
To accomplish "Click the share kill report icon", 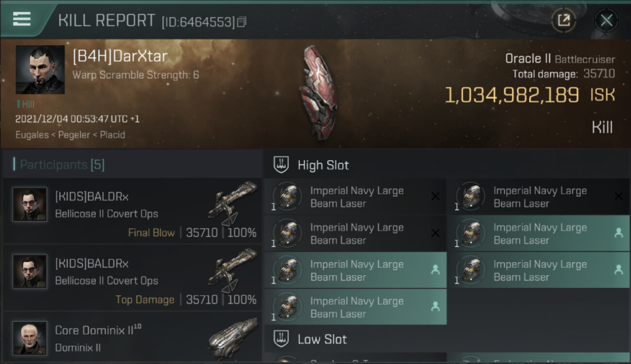I will [x=564, y=20].
